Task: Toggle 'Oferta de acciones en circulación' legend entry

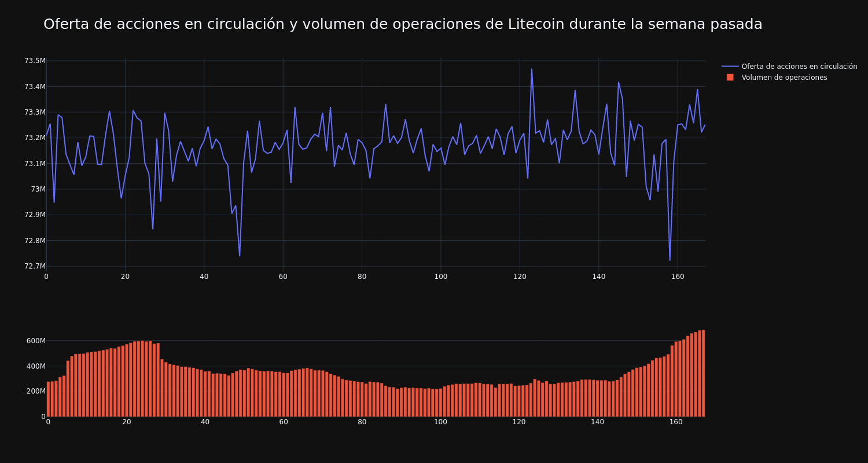Action: coord(799,67)
